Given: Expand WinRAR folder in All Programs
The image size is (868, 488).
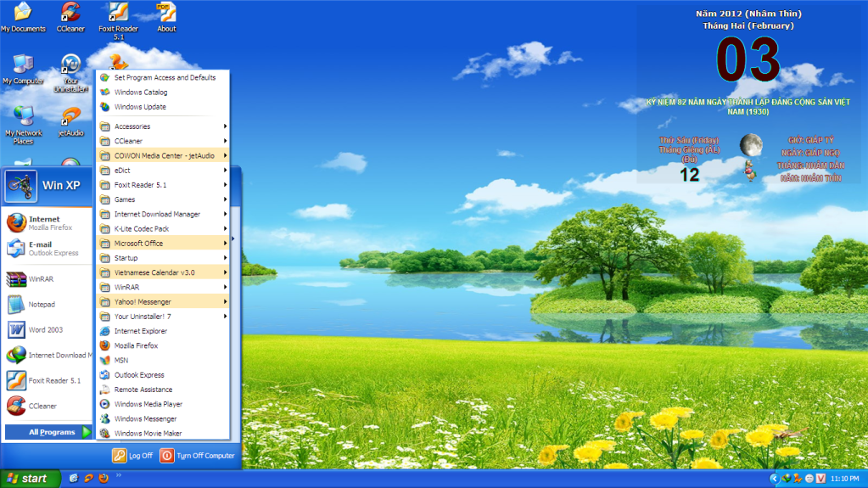Looking at the screenshot, I should 163,287.
